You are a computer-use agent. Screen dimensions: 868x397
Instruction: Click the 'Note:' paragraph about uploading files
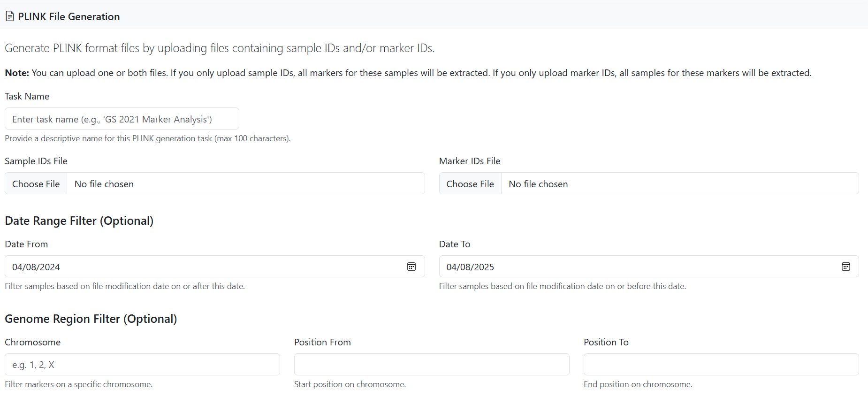pyautogui.click(x=408, y=73)
